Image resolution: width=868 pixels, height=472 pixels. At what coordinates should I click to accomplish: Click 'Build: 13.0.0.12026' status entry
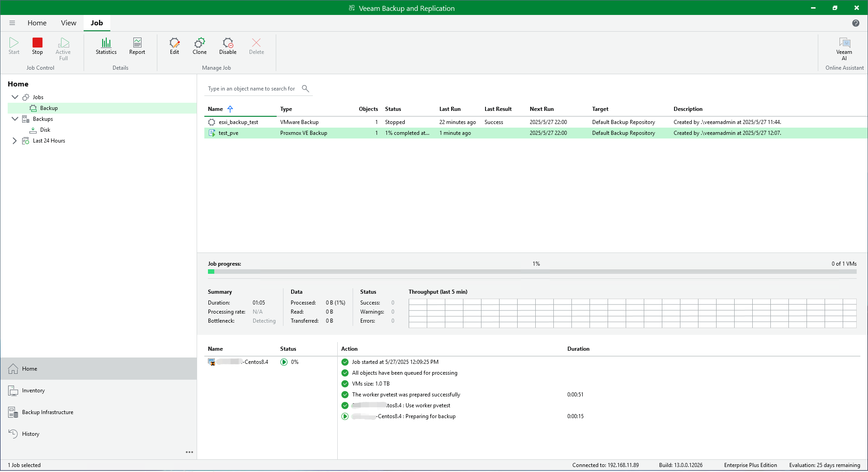(x=681, y=465)
